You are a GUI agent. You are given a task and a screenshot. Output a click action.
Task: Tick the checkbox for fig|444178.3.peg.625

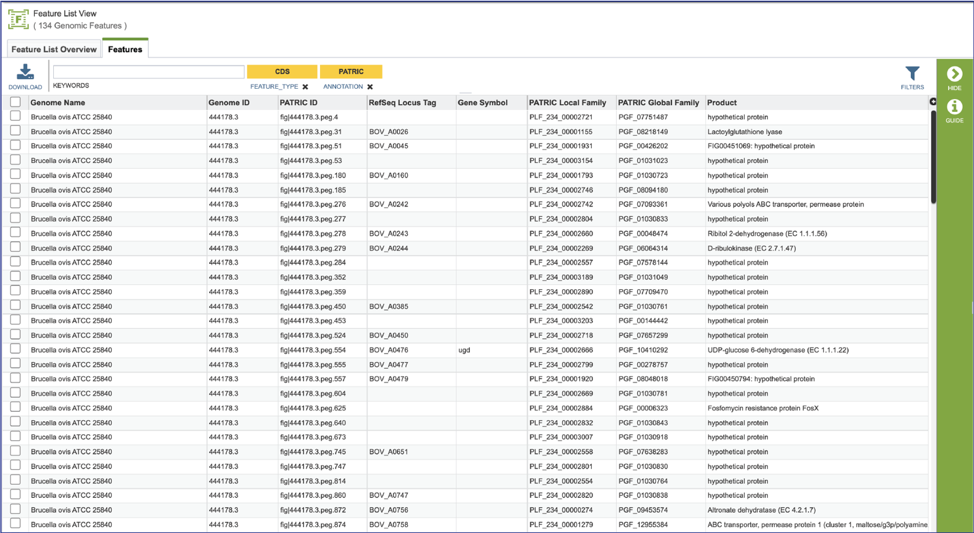click(16, 408)
